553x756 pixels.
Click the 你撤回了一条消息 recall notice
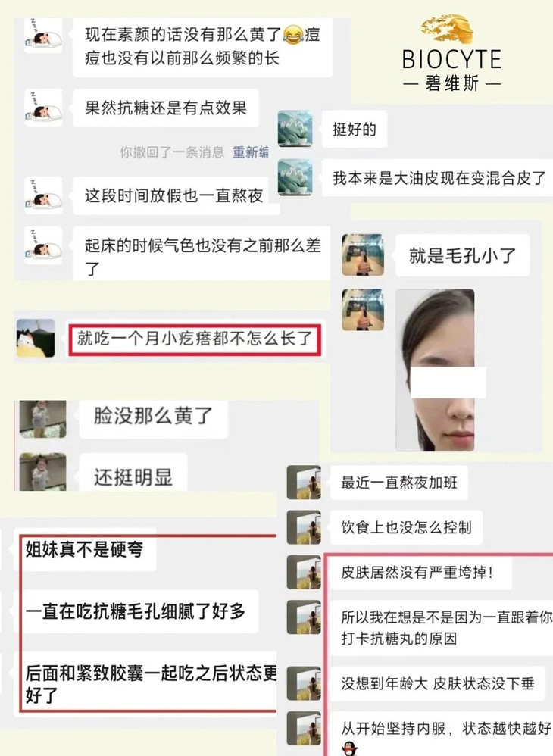click(172, 152)
